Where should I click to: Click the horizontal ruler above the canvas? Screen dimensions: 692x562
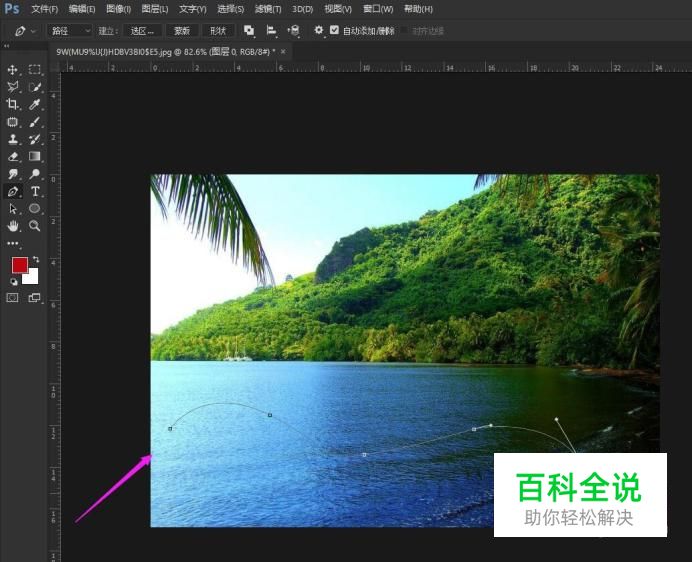coord(375,67)
